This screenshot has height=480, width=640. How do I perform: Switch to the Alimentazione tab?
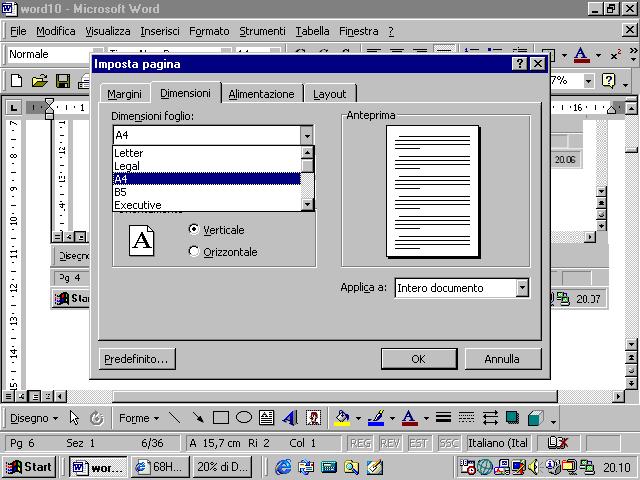click(x=261, y=94)
